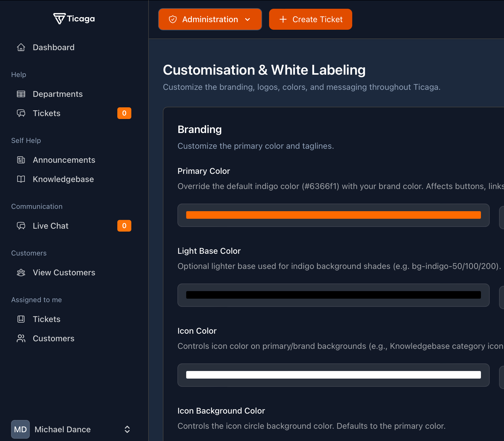Click the shield icon on Administration button
The height and width of the screenshot is (441, 504).
(x=173, y=19)
